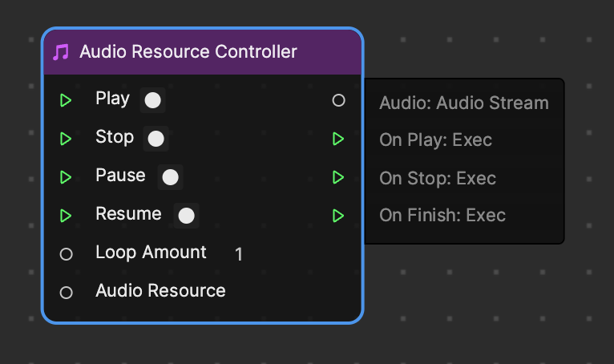The width and height of the screenshot is (614, 364).
Task: Click the Play exec input arrow
Action: click(66, 100)
